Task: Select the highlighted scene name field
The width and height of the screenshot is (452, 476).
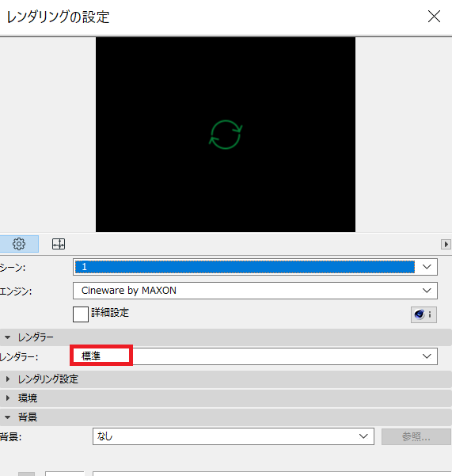Action: click(245, 267)
